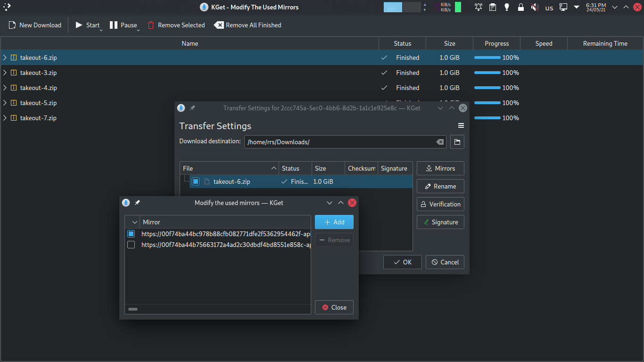
Task: Click the pin icon of Transfer Settings window
Action: point(192,108)
